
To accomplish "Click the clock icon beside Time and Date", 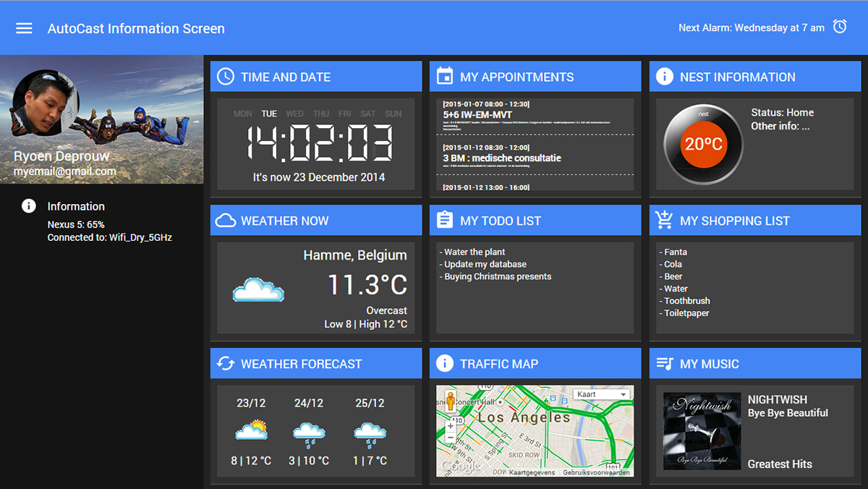I will [x=226, y=77].
